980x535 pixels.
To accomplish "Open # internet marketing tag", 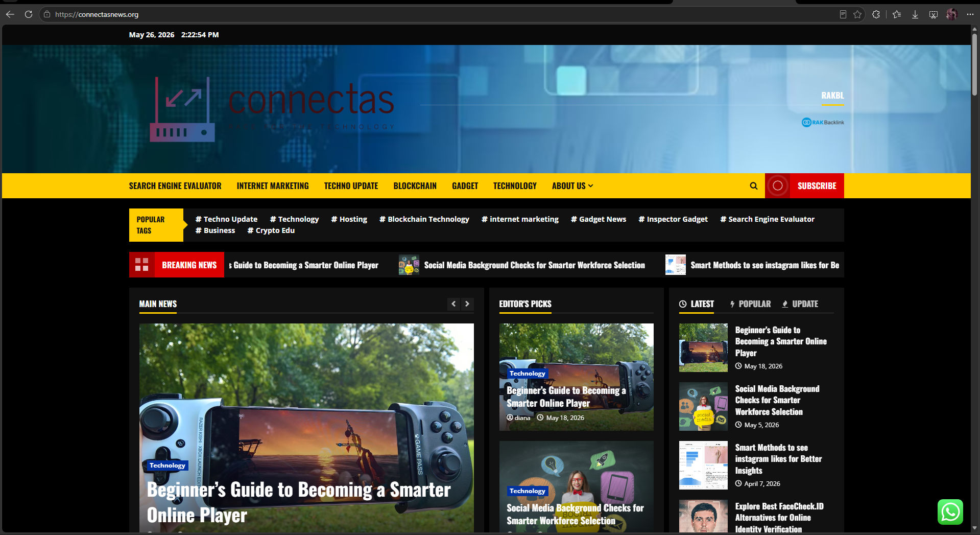I will (x=520, y=219).
